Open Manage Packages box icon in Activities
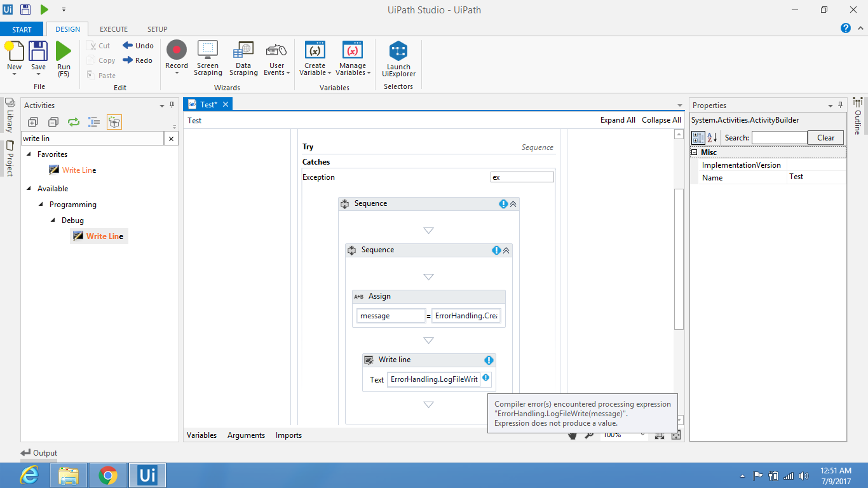The width and height of the screenshot is (868, 488). [x=114, y=122]
